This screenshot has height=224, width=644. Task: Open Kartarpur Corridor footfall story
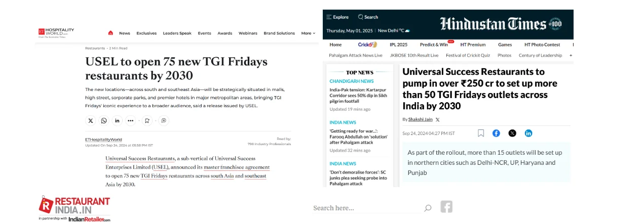[x=358, y=95]
